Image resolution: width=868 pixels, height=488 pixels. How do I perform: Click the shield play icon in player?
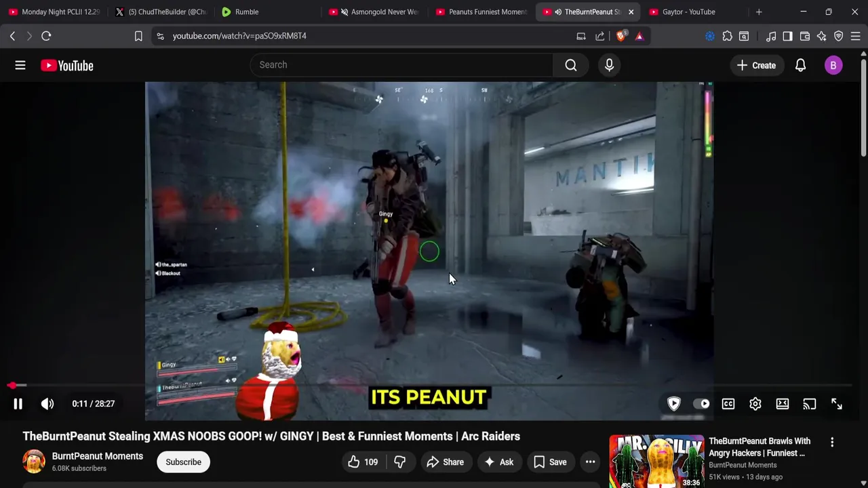pos(674,404)
